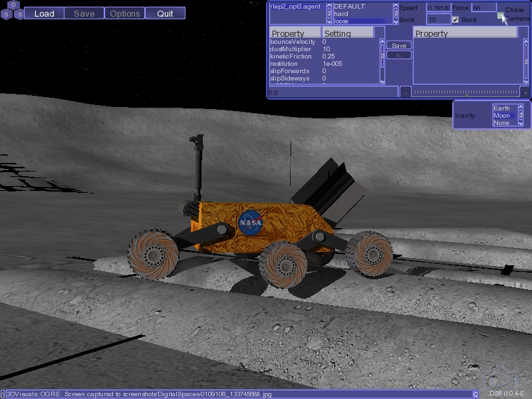
Task: Click the status log message bar
Action: pyautogui.click(x=239, y=394)
